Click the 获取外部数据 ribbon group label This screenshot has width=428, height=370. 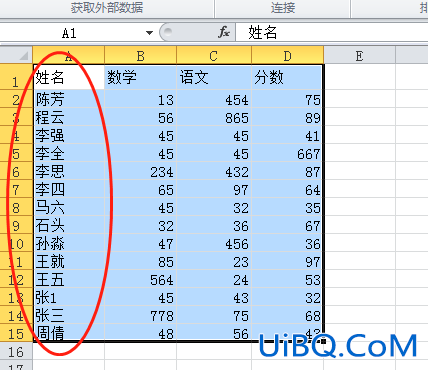point(107,8)
